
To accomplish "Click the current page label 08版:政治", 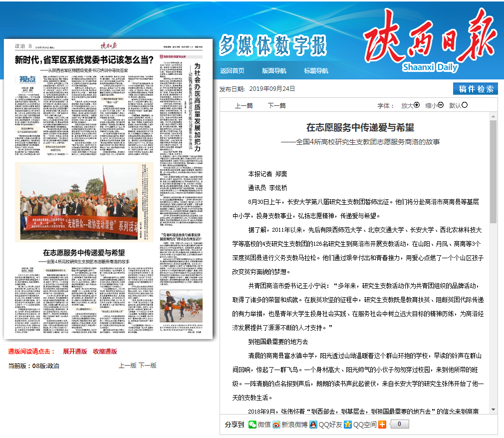I will pos(45,366).
